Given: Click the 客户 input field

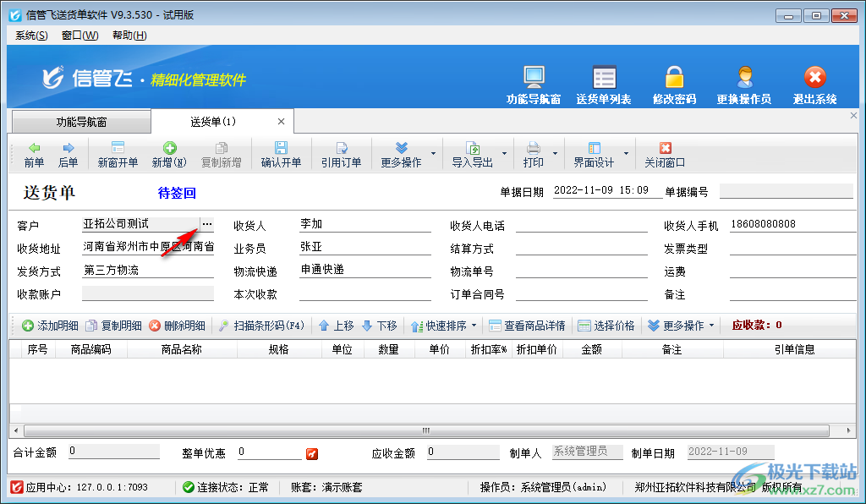Looking at the screenshot, I should coord(141,224).
